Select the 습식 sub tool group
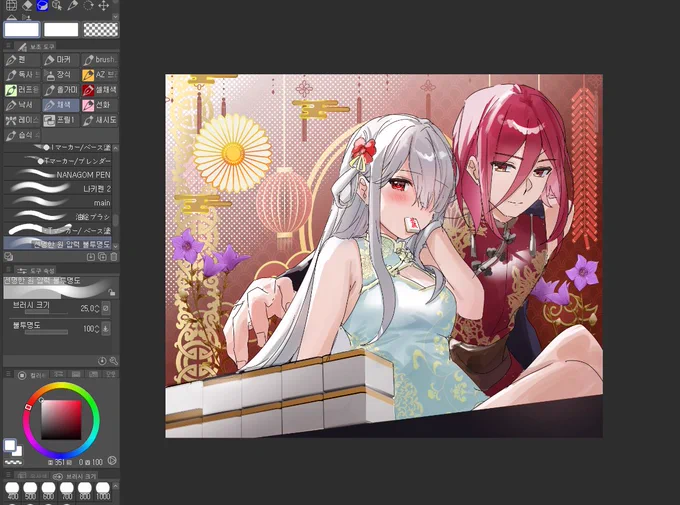 (x=22, y=135)
